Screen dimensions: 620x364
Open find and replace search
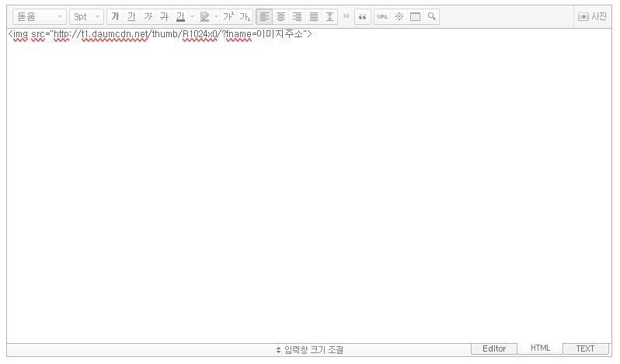point(431,16)
